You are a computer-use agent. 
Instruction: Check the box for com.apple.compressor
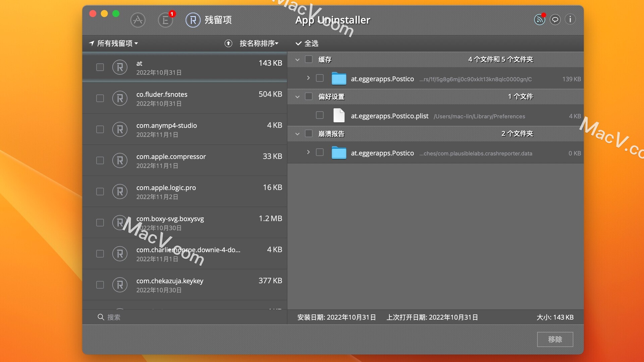click(x=100, y=161)
